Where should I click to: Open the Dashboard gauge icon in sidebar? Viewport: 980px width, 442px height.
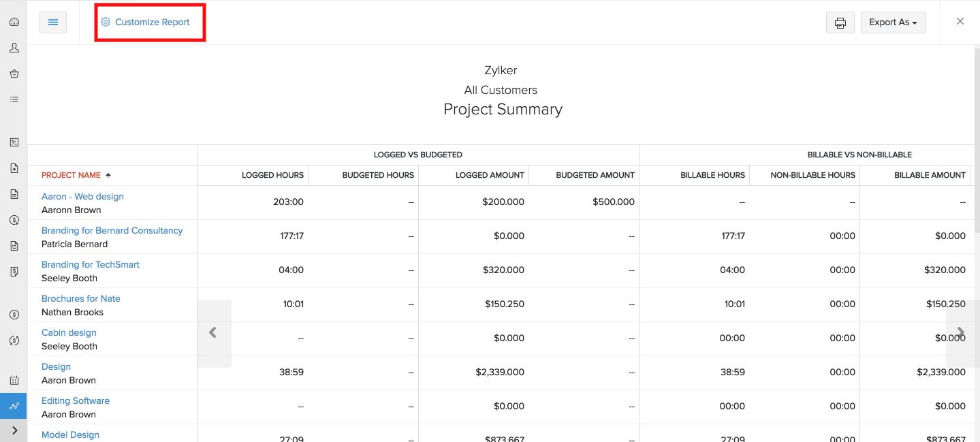point(14,22)
